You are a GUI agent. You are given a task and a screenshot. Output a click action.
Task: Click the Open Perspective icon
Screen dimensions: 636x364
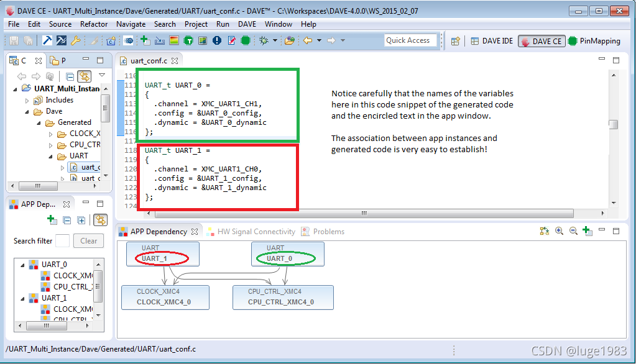(456, 41)
